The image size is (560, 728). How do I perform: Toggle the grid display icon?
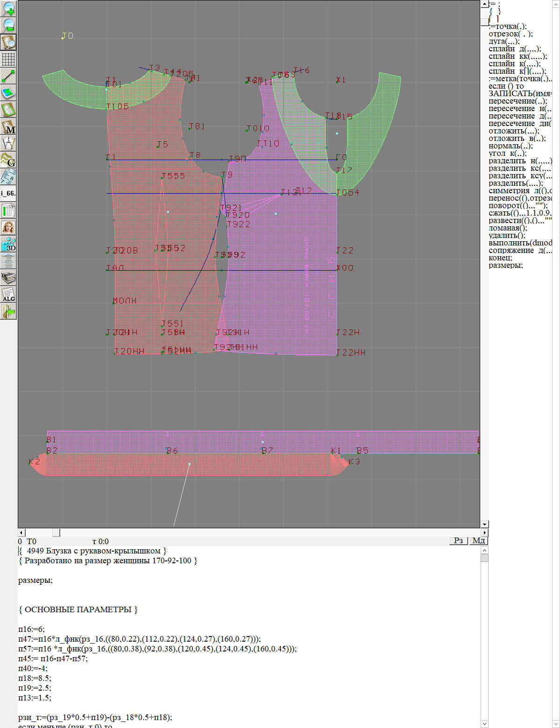point(8,59)
